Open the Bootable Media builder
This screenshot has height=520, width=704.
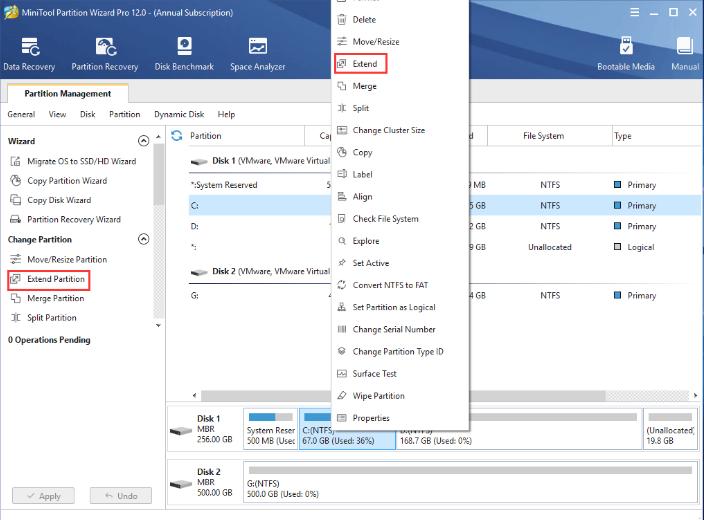click(625, 54)
